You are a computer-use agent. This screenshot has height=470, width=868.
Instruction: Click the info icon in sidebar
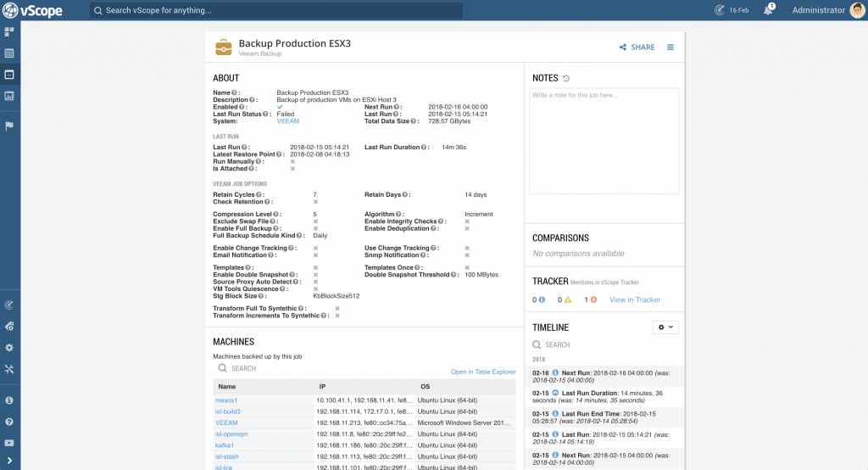coord(8,400)
